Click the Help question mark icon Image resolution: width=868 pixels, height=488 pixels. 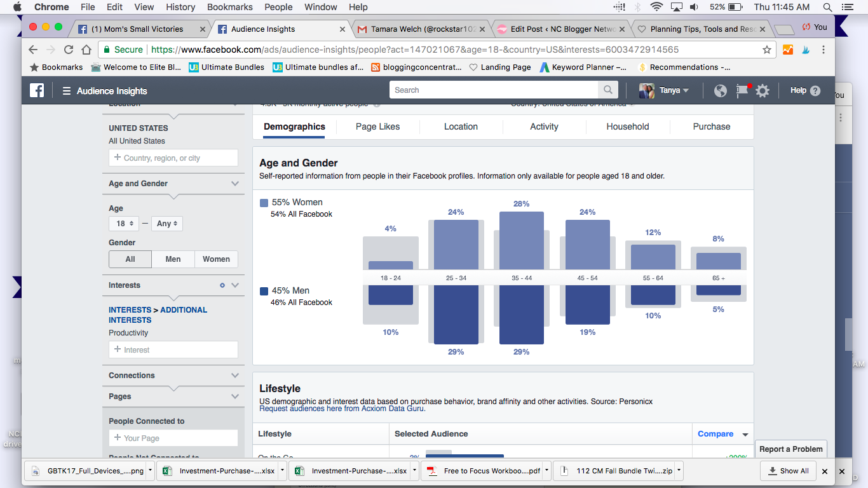pos(815,91)
